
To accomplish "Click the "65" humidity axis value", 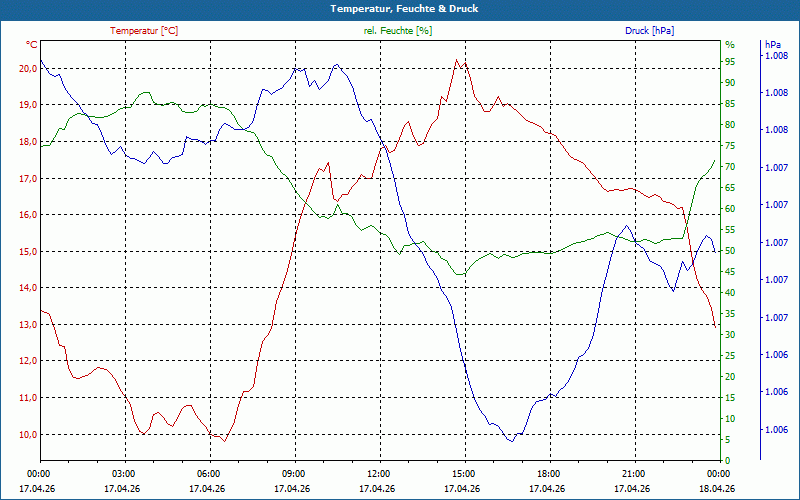I will point(730,188).
